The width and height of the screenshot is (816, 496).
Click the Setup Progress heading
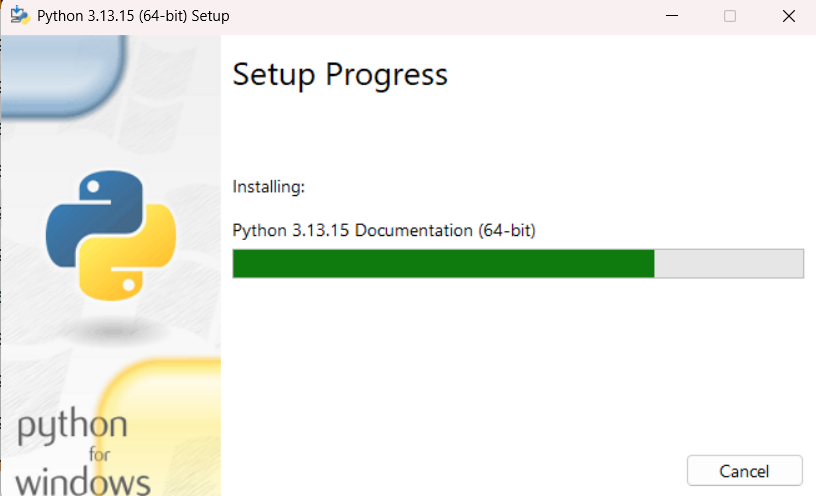pyautogui.click(x=340, y=75)
